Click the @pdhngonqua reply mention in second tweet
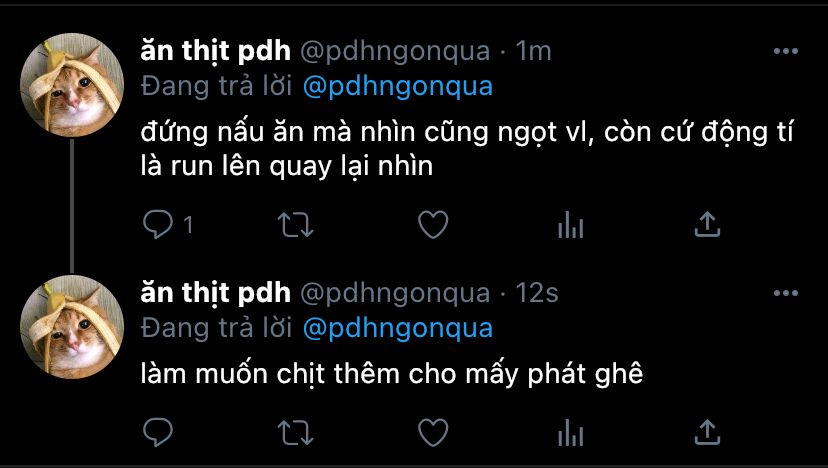Image resolution: width=828 pixels, height=468 pixels. 398,329
